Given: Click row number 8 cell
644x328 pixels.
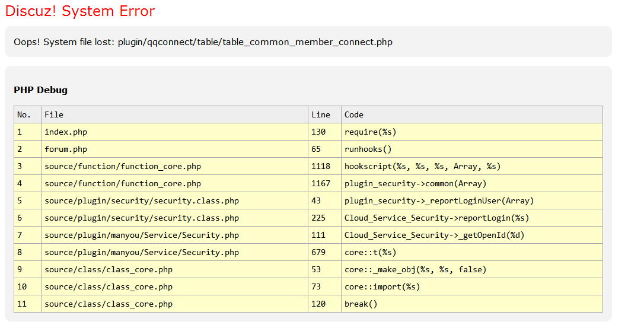Looking at the screenshot, I should coord(27,253).
